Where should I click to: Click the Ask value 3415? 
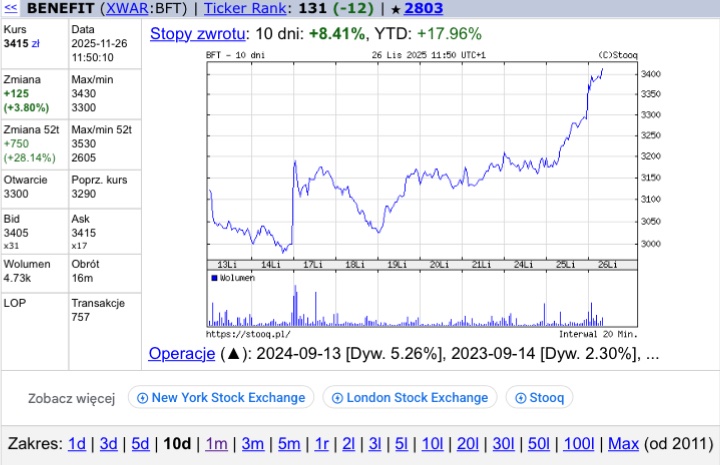tap(84, 233)
